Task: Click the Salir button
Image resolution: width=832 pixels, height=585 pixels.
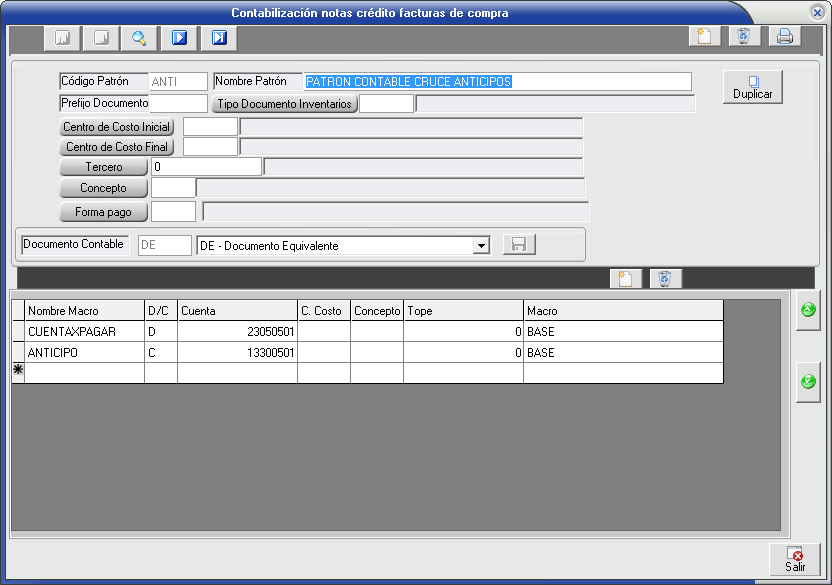Action: [x=795, y=559]
